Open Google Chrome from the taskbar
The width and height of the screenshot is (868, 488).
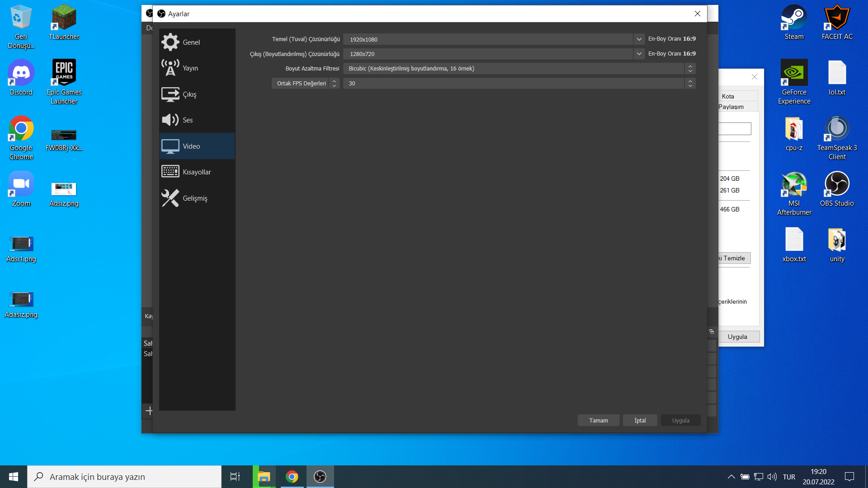(x=292, y=477)
